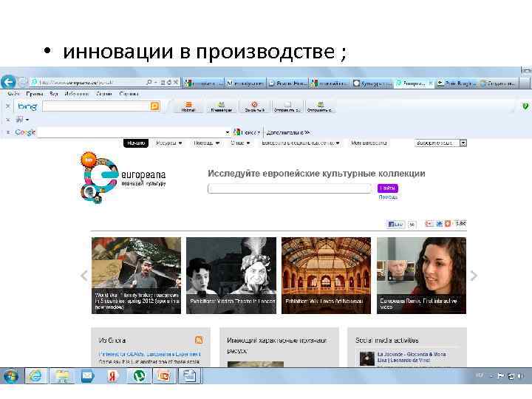Click the Bing logo on the toolbar

pyautogui.click(x=27, y=106)
